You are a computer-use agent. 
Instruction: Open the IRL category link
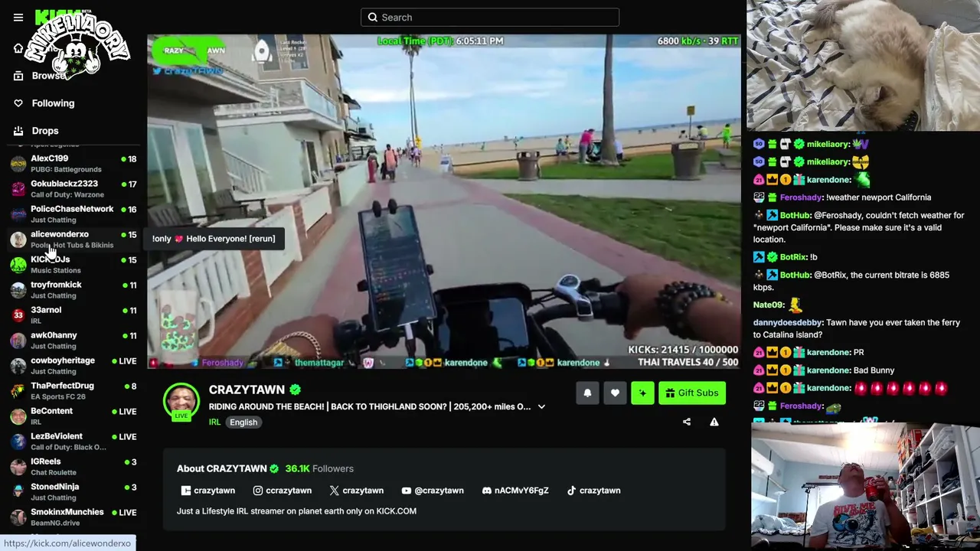point(214,422)
